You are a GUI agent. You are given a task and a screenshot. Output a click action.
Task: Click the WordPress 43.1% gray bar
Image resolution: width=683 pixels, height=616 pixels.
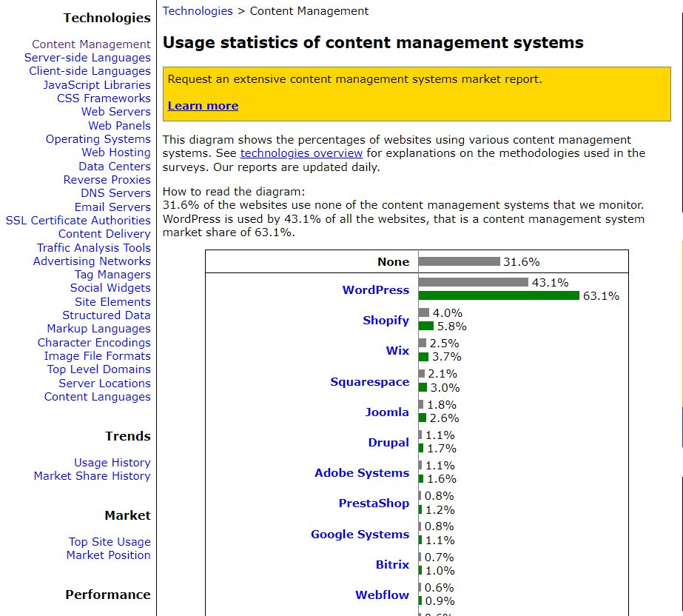point(474,283)
